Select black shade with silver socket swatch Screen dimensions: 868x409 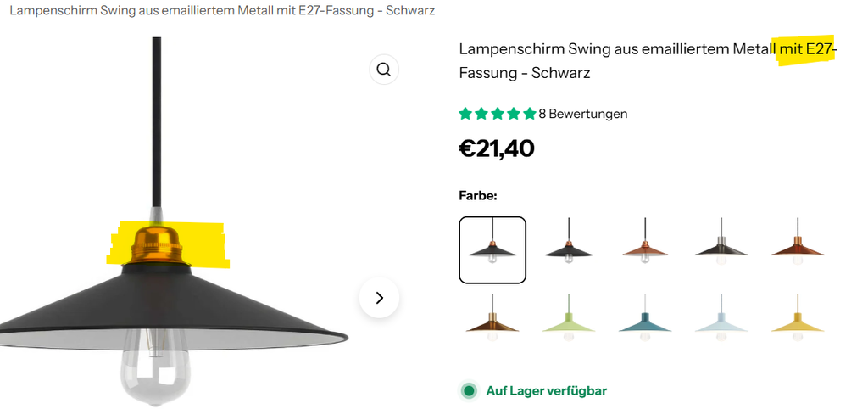point(721,249)
